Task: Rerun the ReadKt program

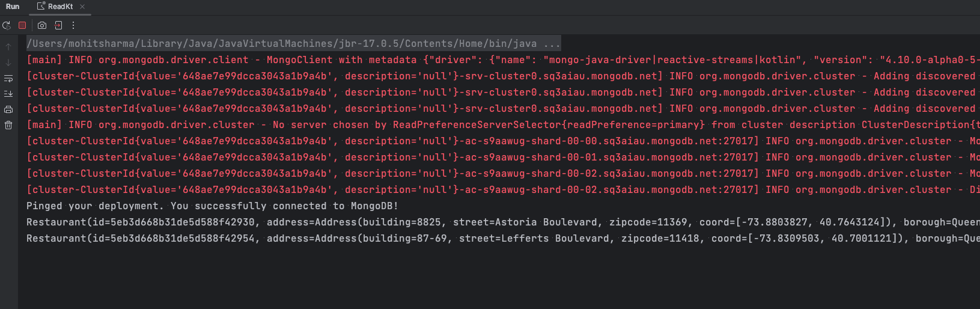Action: click(x=7, y=25)
